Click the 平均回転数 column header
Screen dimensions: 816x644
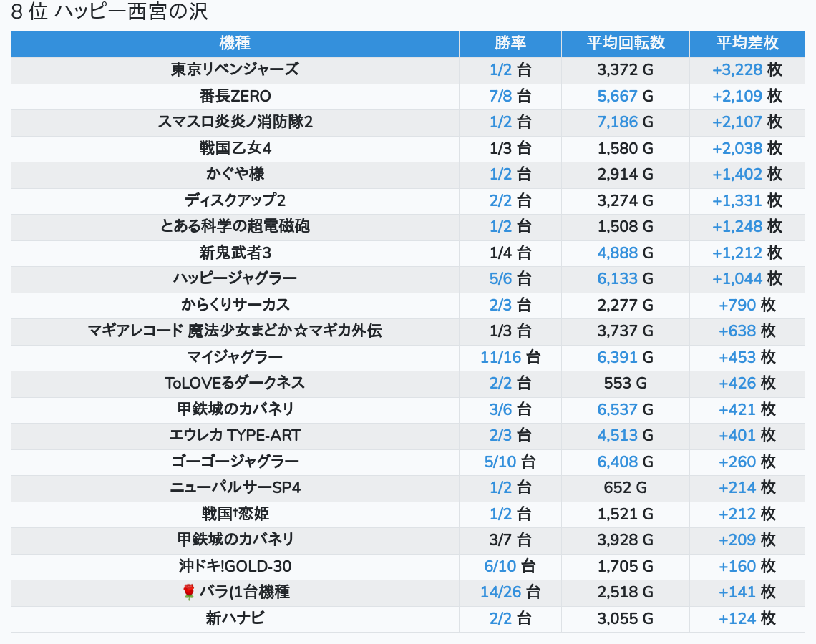(x=626, y=43)
